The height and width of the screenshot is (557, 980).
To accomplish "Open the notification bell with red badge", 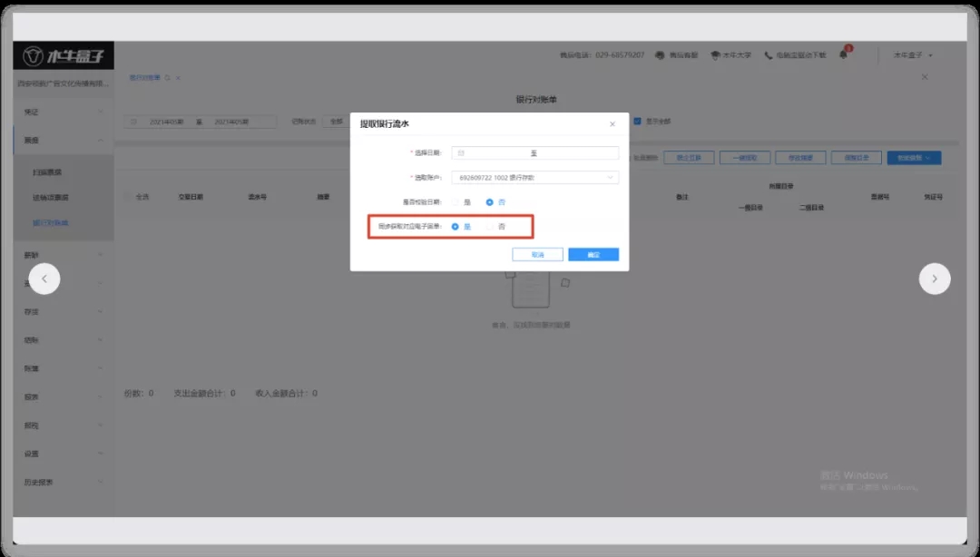I will (x=843, y=54).
